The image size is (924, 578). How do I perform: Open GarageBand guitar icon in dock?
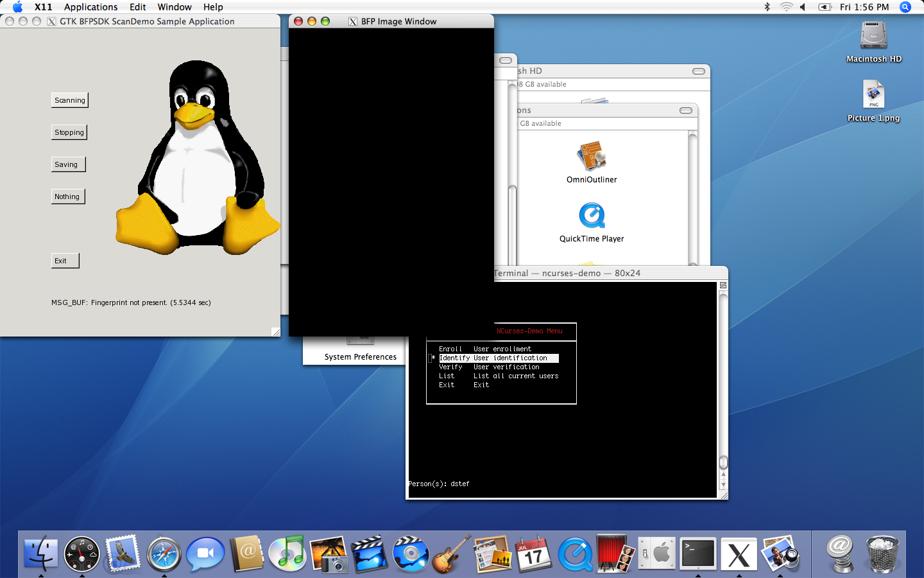click(x=452, y=554)
